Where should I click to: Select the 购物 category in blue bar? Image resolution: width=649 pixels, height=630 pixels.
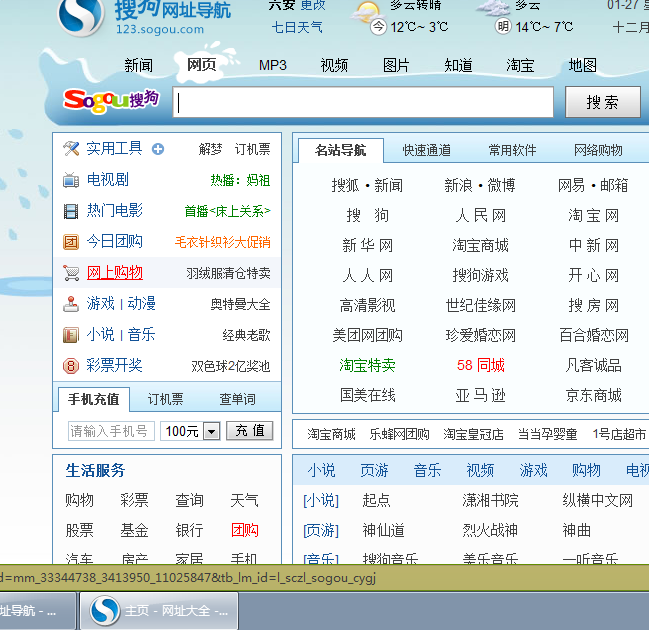tap(586, 471)
